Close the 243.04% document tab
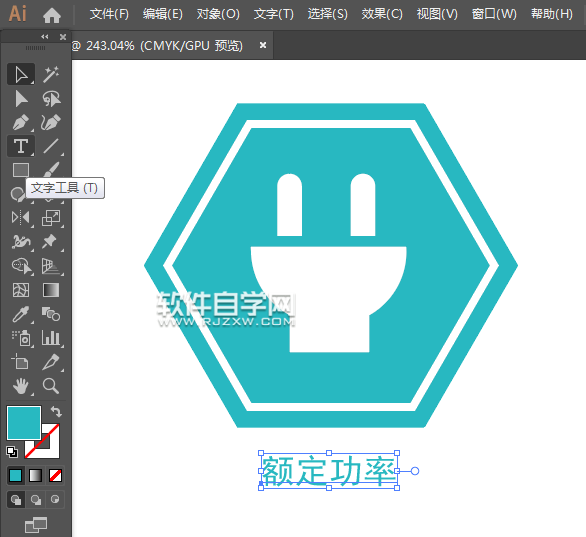Viewport: 586px width, 537px height. pos(263,45)
